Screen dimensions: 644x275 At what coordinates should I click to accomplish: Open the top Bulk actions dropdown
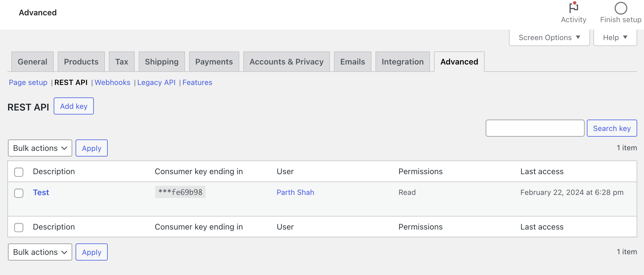pos(40,148)
